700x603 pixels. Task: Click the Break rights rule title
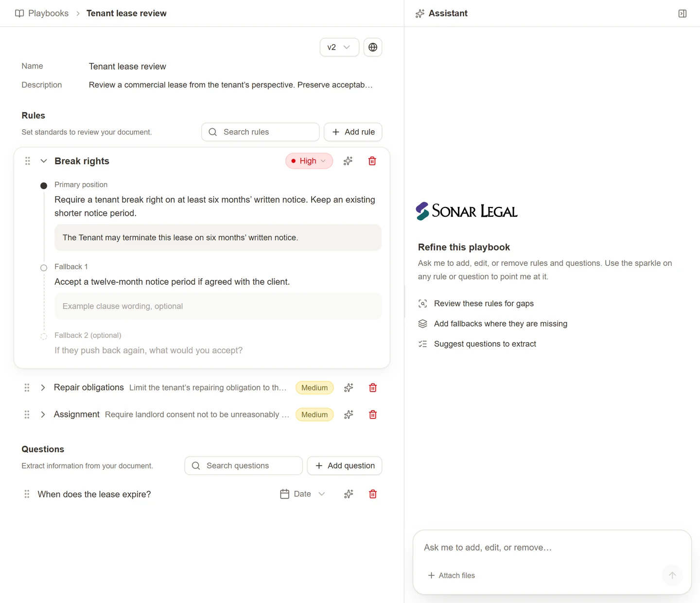pos(82,161)
